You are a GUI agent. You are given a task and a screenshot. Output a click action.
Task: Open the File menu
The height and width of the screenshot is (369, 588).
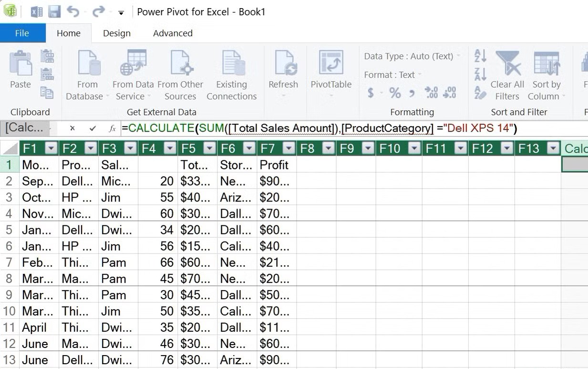22,33
